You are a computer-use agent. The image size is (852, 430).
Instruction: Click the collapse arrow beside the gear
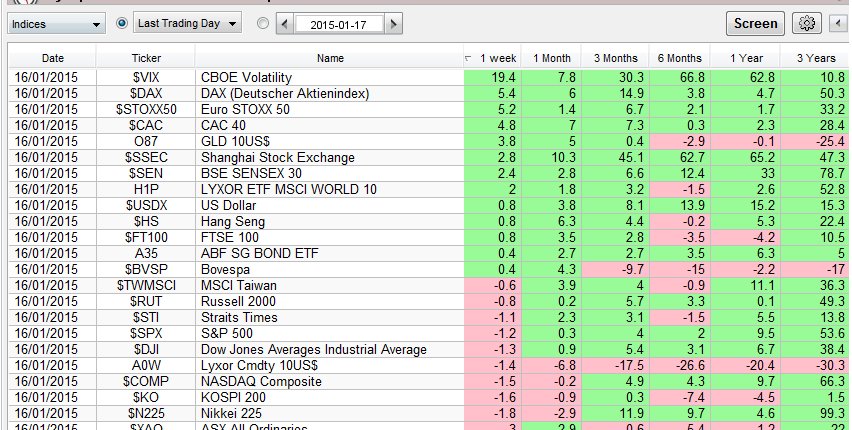tap(836, 23)
